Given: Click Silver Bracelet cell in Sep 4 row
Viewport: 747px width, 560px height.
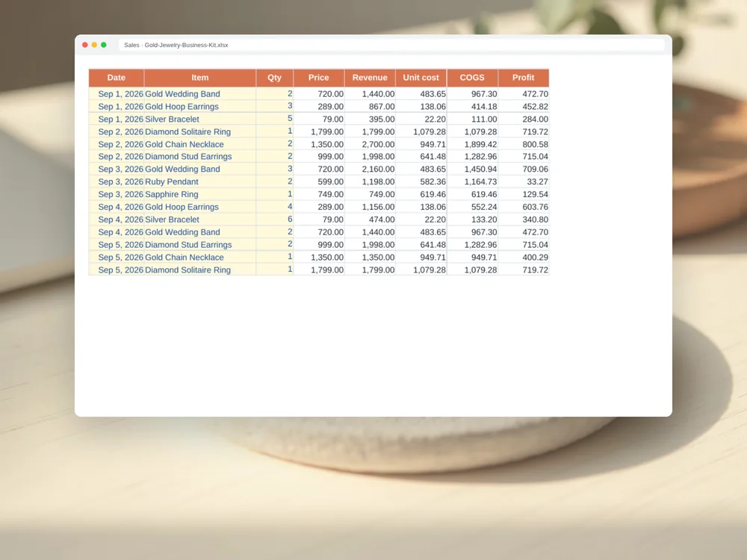Looking at the screenshot, I should click(200, 220).
